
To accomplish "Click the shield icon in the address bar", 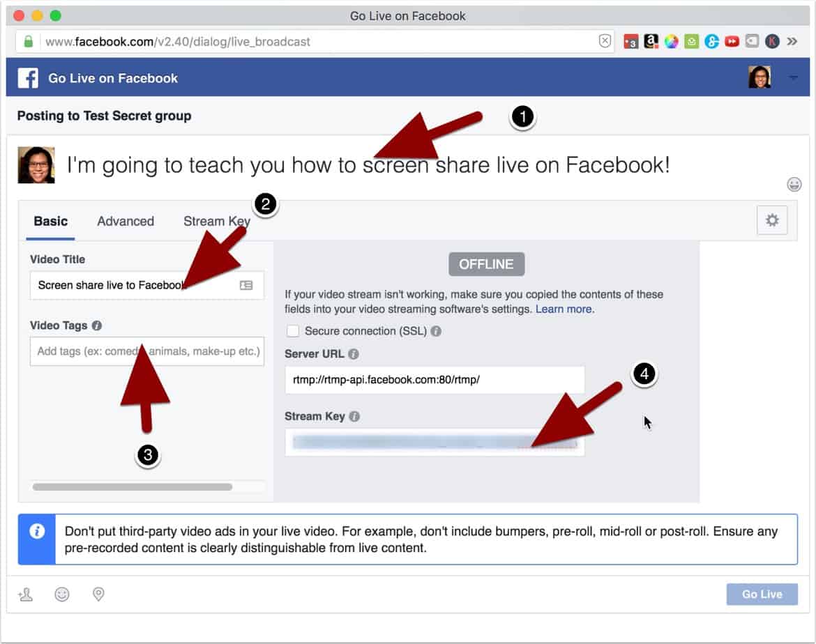I will [605, 41].
